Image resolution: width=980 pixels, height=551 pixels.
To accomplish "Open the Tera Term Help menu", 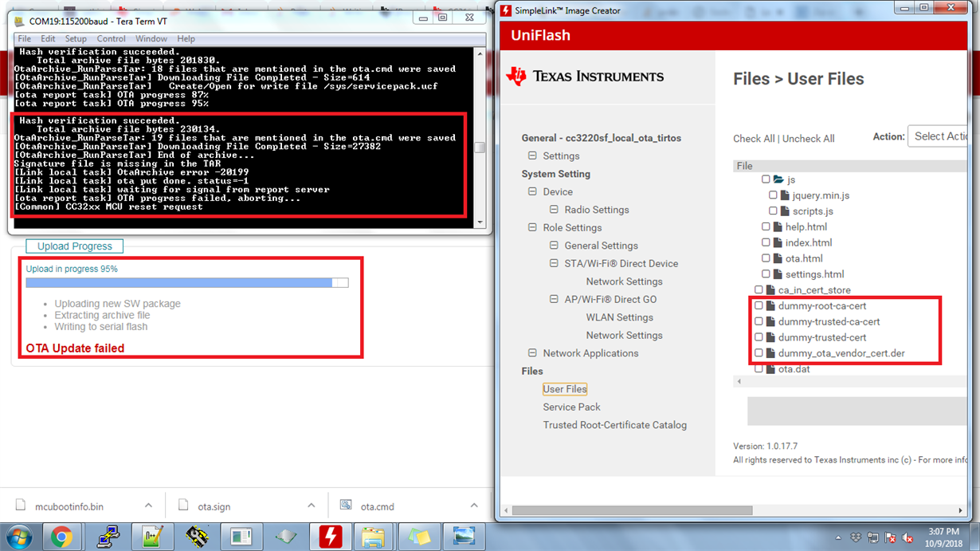I will [186, 38].
